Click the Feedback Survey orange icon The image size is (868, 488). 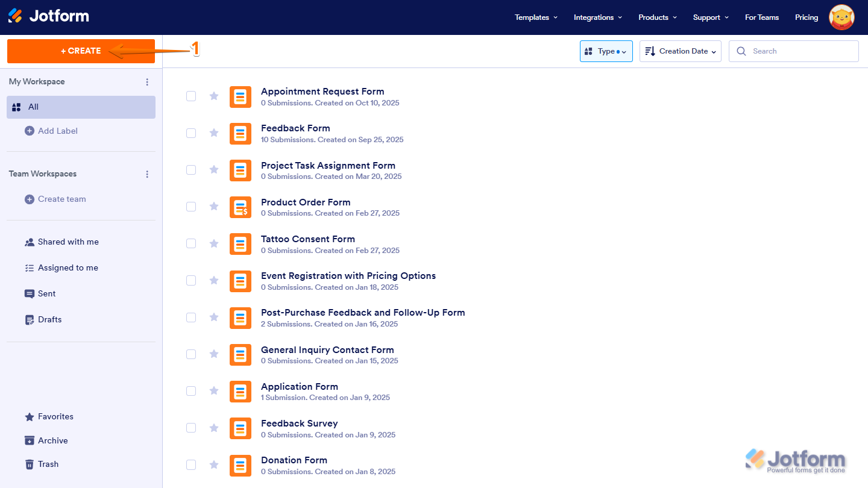(241, 428)
